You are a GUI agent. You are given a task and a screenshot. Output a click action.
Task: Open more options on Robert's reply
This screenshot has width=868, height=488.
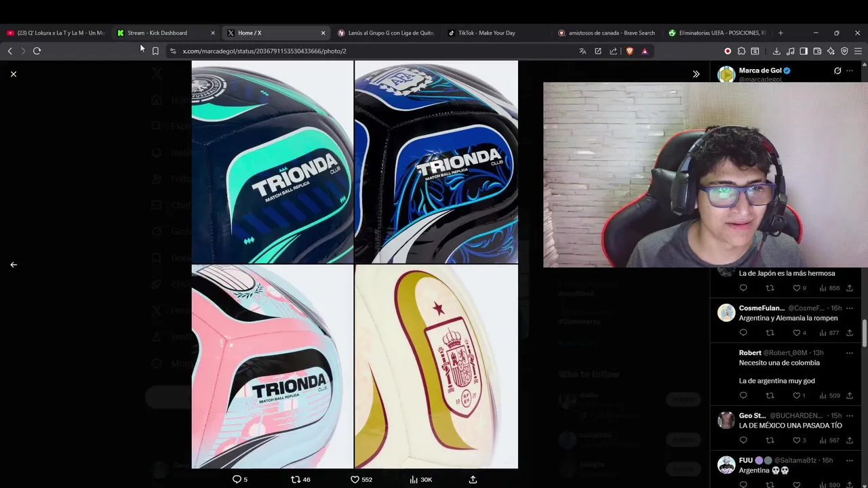850,353
